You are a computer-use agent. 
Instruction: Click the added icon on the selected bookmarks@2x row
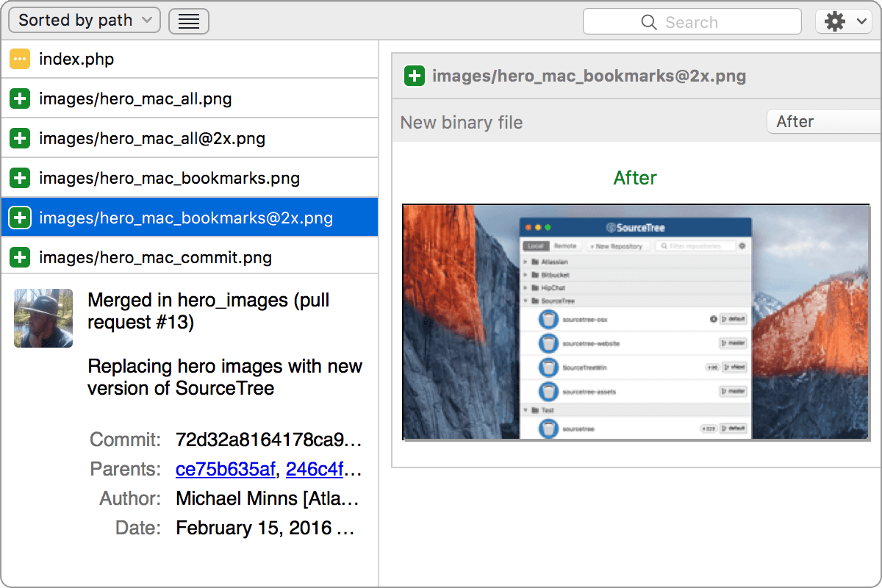(x=20, y=217)
